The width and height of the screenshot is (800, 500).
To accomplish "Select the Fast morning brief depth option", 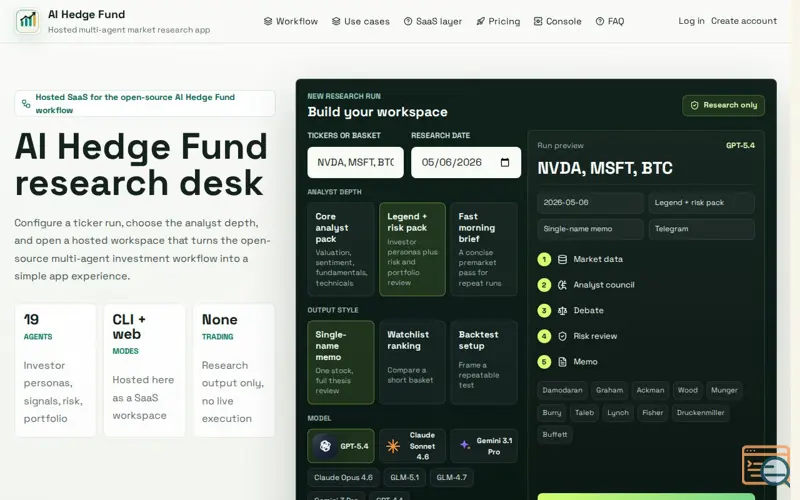I will click(484, 249).
